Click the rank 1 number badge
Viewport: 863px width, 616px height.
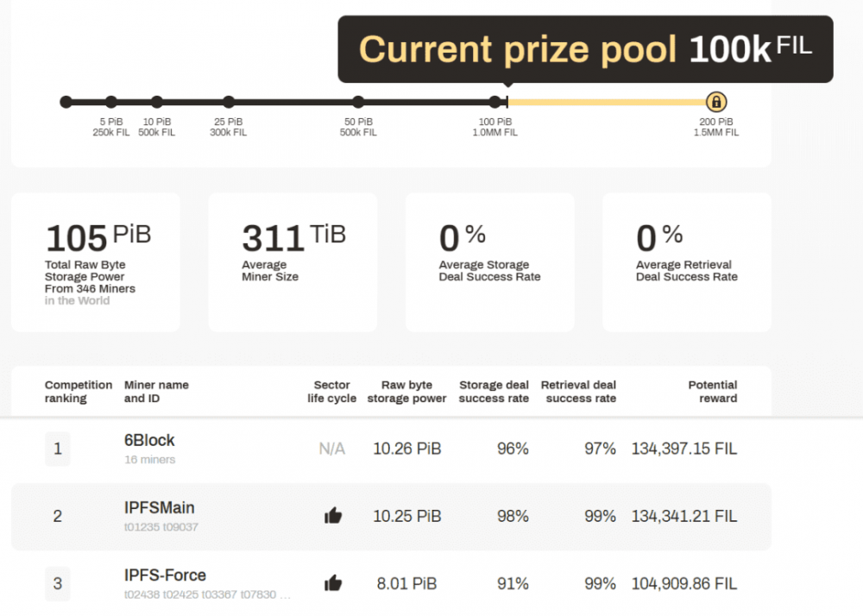pyautogui.click(x=58, y=449)
